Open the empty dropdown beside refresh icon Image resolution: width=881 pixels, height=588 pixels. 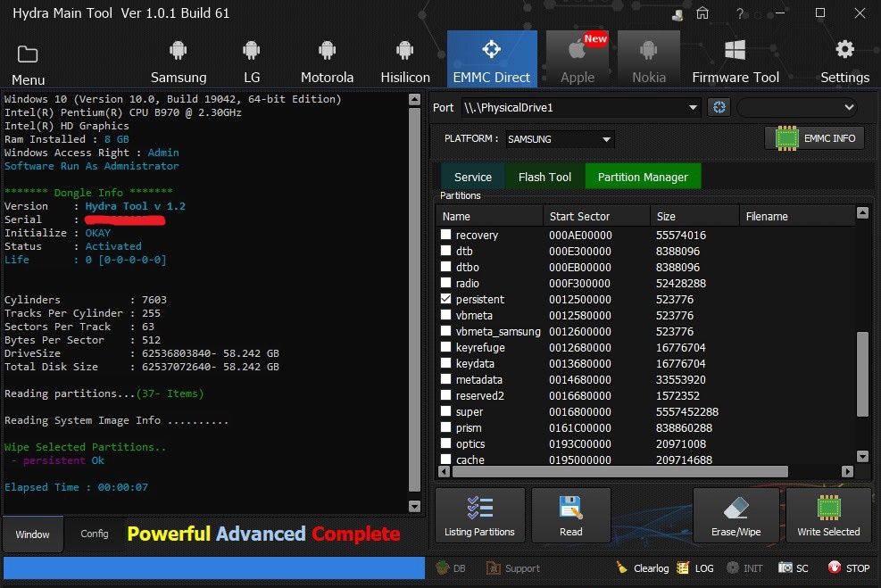coord(798,107)
